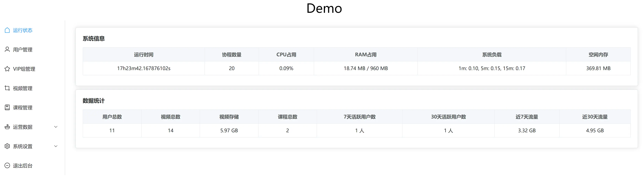Click the CPU value 0.09%

[286, 68]
